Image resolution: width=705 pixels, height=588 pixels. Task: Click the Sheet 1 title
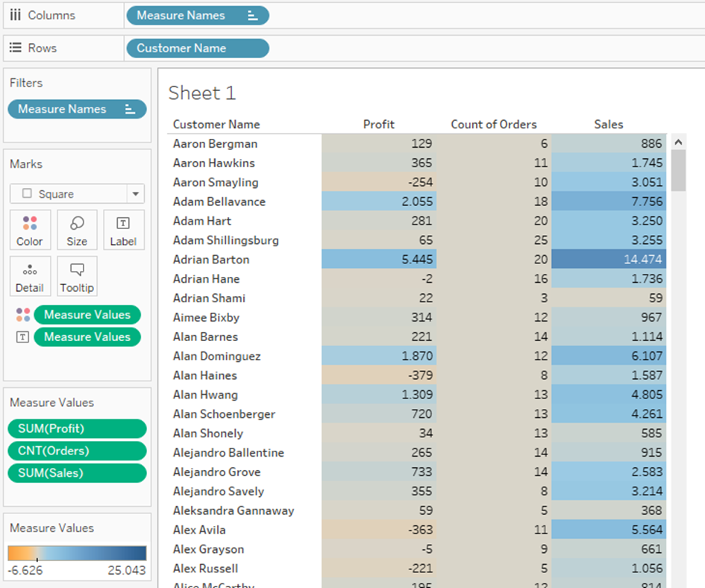pos(202,93)
